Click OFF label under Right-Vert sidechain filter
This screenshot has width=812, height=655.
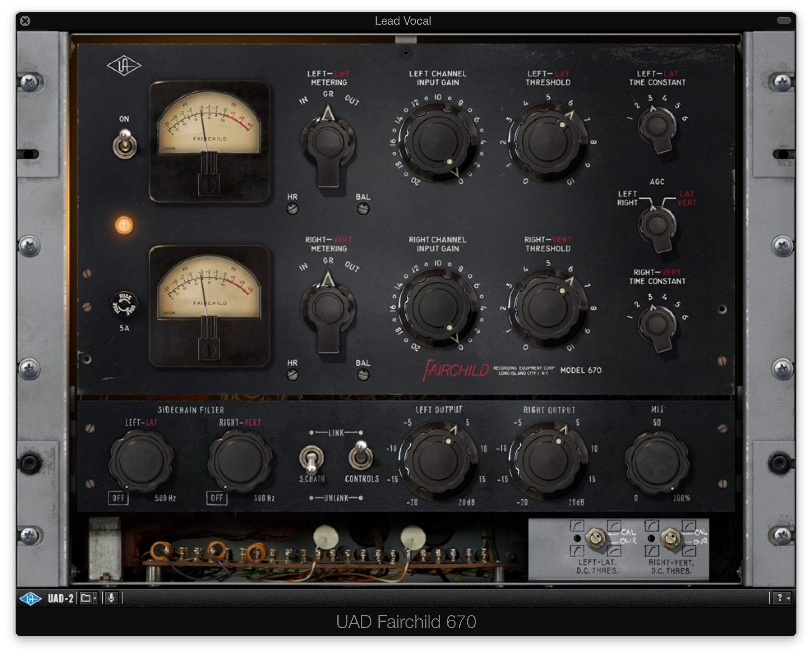217,498
